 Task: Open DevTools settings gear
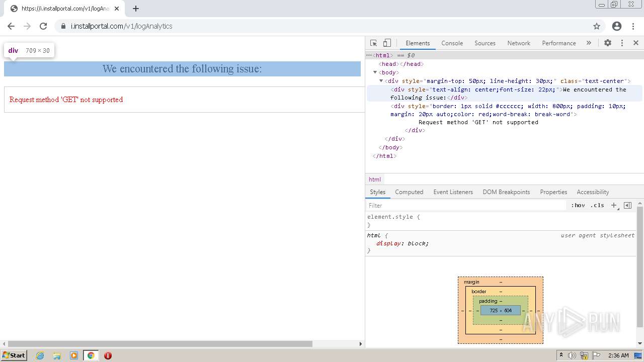click(608, 43)
